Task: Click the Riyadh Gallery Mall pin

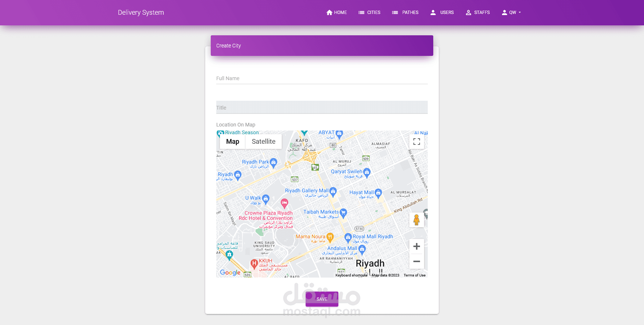Action: [x=333, y=191]
